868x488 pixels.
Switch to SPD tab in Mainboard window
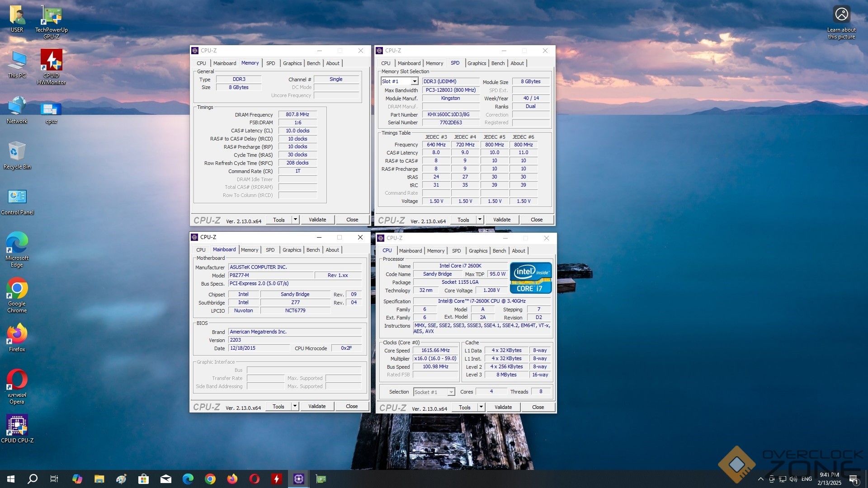[270, 250]
